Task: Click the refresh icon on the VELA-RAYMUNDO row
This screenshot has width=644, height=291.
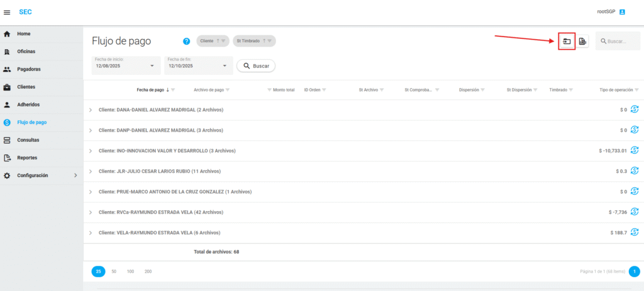Action: pos(634,232)
